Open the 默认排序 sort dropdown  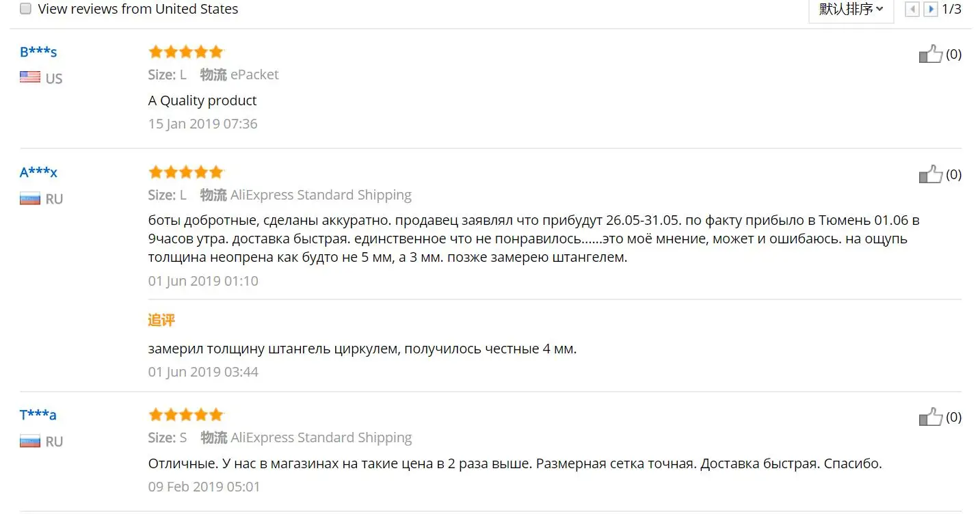point(851,10)
